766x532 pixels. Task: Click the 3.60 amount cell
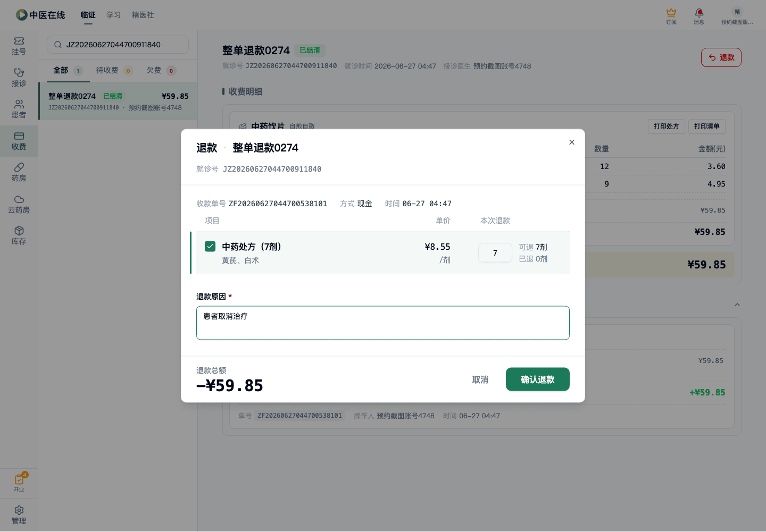717,166
